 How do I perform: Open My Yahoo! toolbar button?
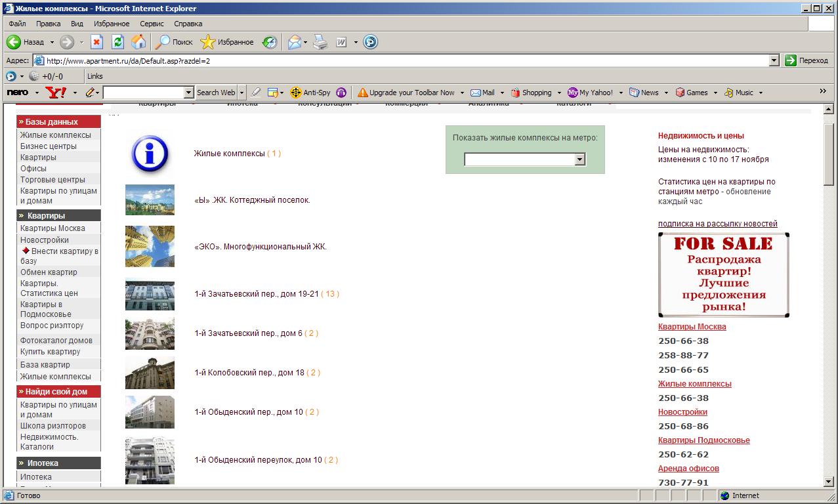click(590, 93)
